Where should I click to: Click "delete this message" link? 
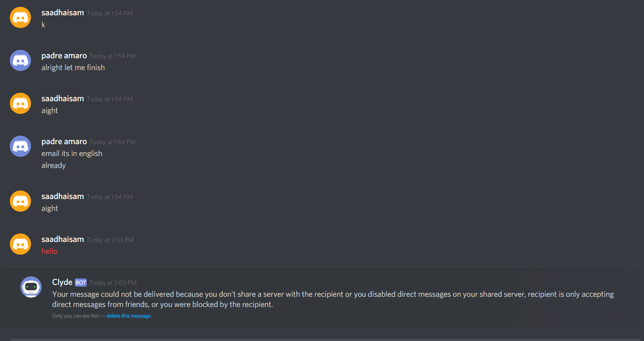coord(128,316)
